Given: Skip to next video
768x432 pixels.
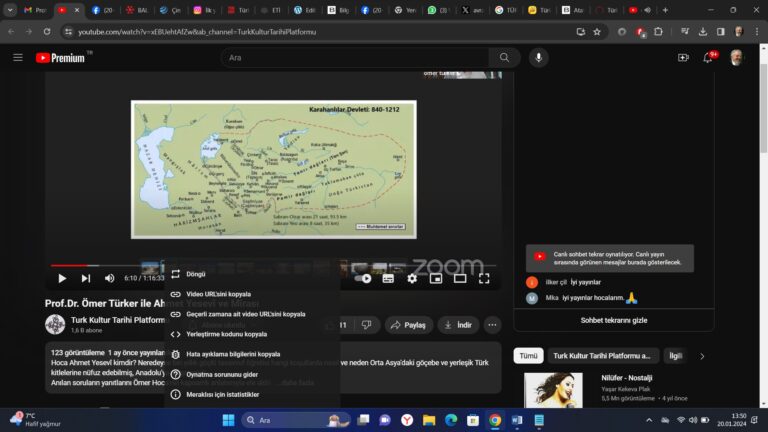Looking at the screenshot, I should 86,278.
